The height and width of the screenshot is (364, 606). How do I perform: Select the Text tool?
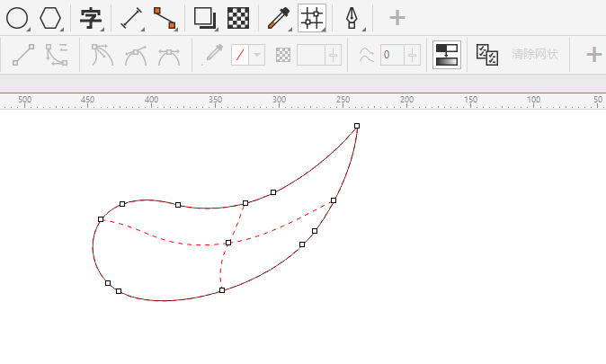coord(91,17)
